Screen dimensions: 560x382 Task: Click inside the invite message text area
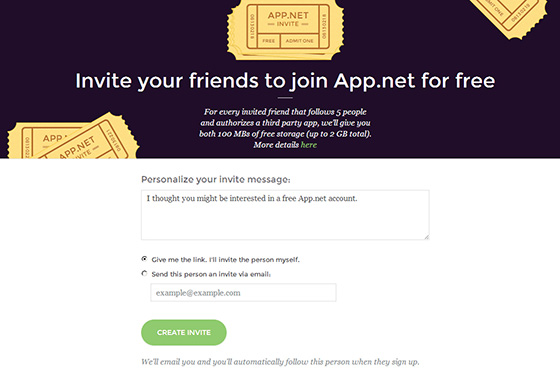click(x=285, y=215)
